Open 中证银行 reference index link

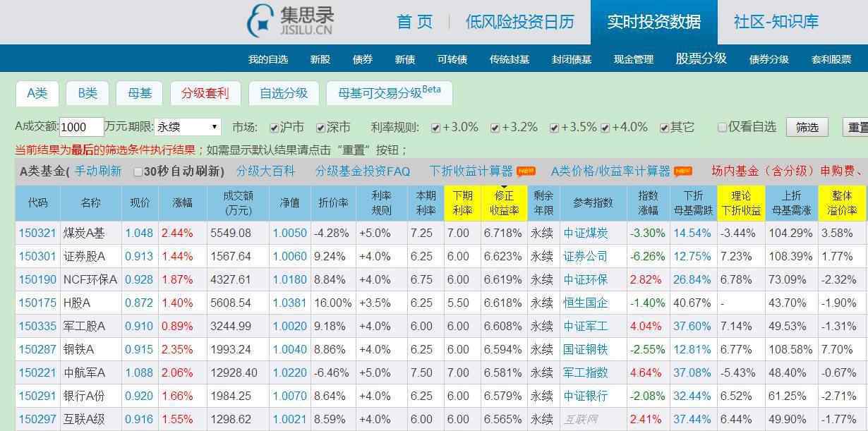point(585,396)
